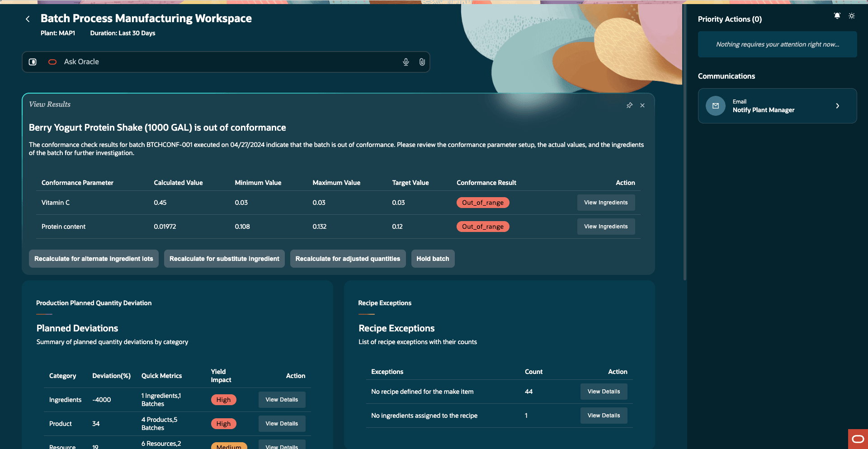
Task: Click the Exceptions column header
Action: coord(387,372)
